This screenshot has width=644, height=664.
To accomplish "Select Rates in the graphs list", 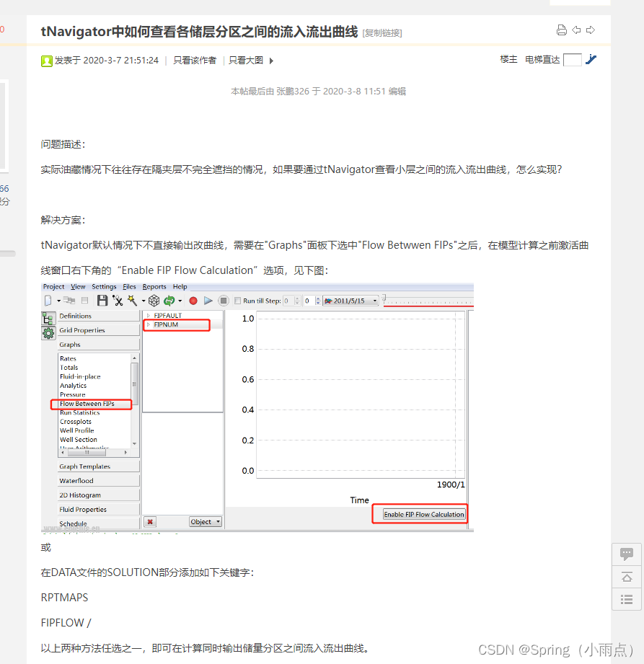I will click(x=68, y=359).
